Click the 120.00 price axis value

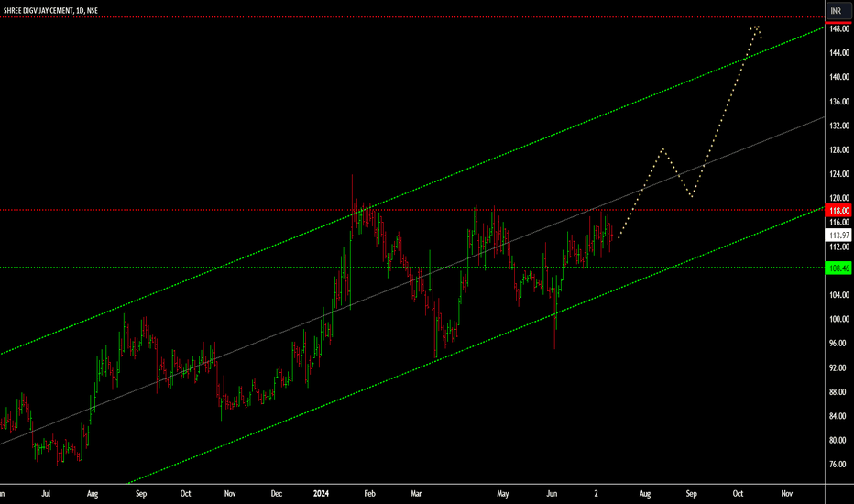pyautogui.click(x=839, y=198)
